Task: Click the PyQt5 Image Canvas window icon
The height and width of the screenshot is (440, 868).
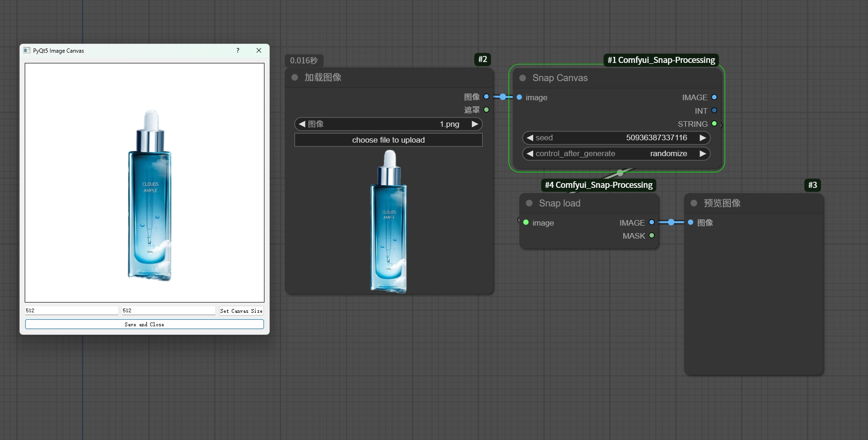Action: (x=27, y=50)
